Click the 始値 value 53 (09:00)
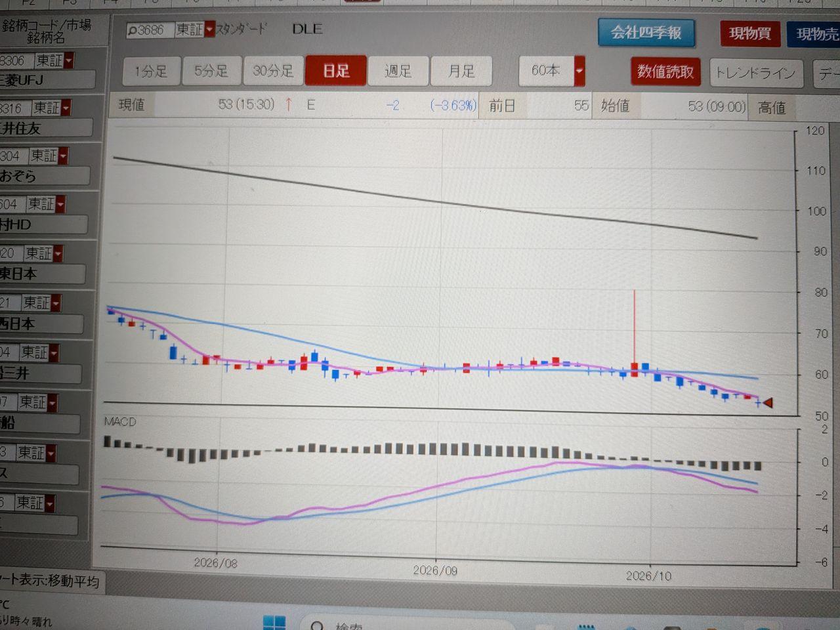 (717, 106)
